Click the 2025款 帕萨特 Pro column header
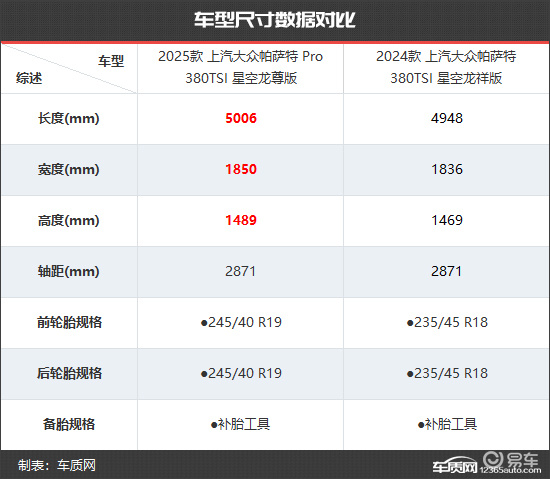This screenshot has width=550, height=479. (241, 67)
